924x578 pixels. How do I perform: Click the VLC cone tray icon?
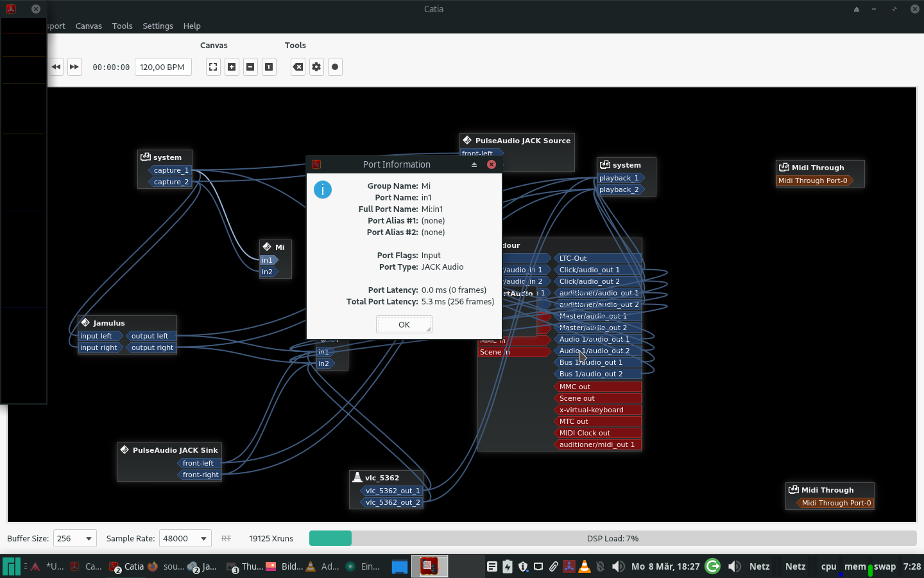tap(585, 566)
